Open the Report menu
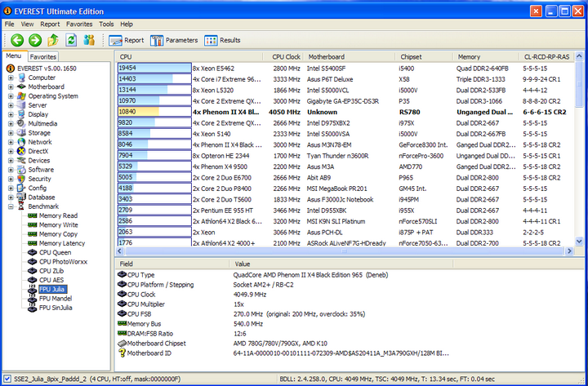Screen dimensions: 588x386 (50, 24)
